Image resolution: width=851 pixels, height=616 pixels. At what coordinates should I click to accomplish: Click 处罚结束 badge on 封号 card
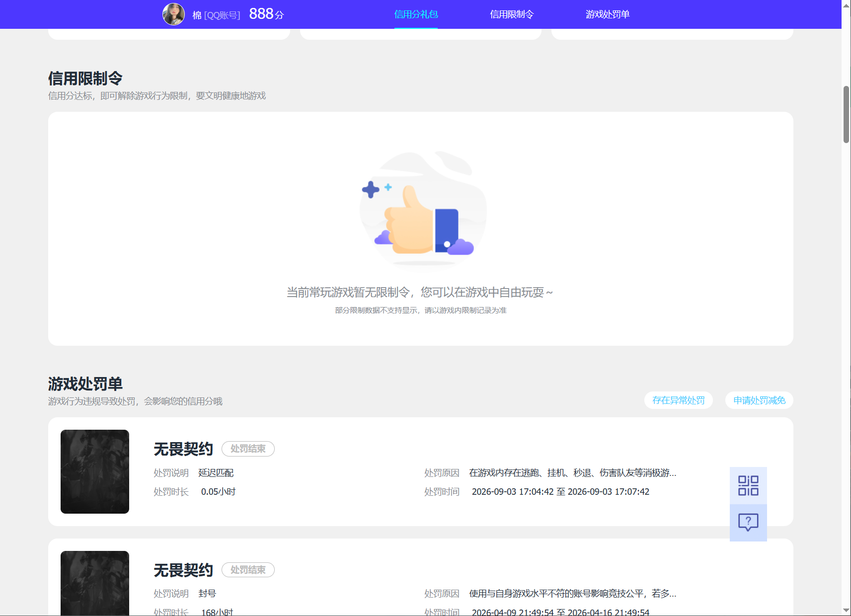[x=248, y=570]
